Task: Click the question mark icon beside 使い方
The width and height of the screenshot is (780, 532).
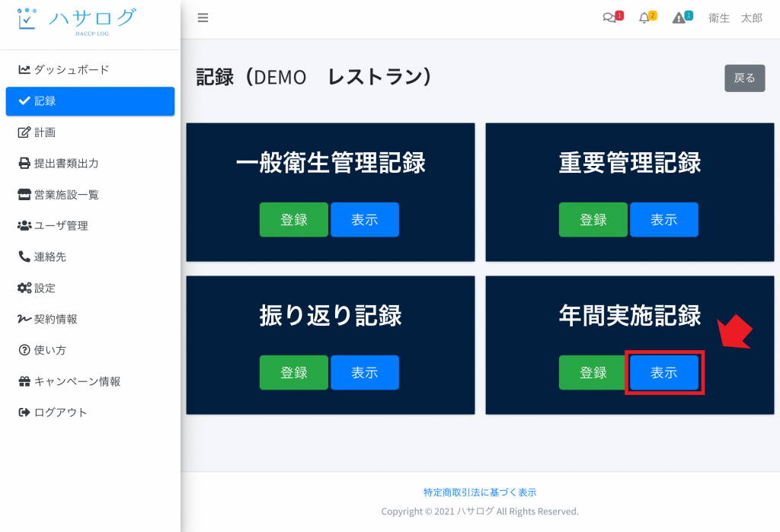Action: tap(24, 350)
